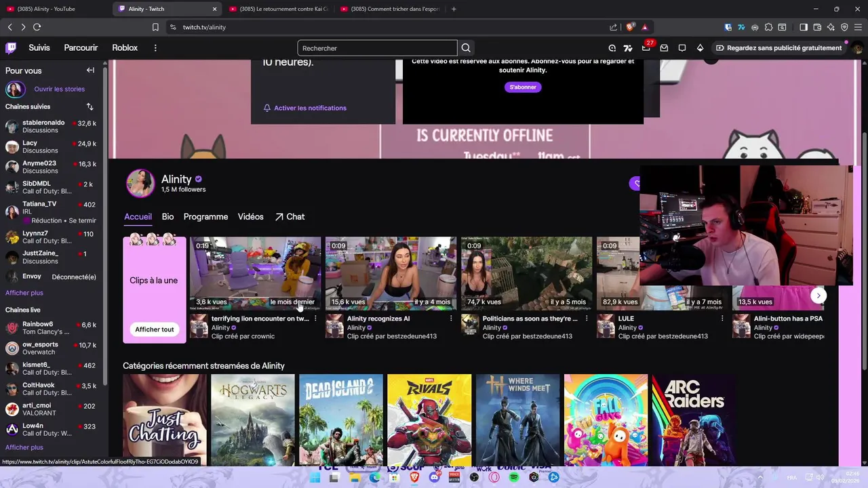Open the Chat pop-out tab

coord(290,217)
